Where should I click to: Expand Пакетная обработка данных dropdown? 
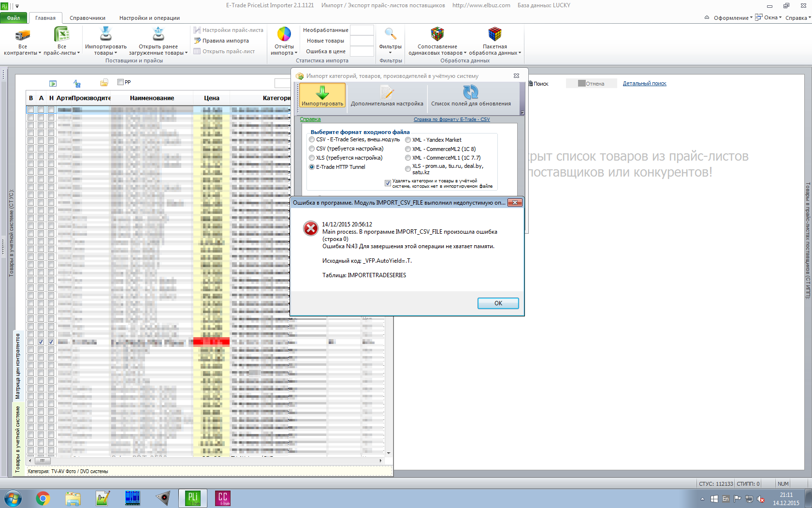click(520, 53)
